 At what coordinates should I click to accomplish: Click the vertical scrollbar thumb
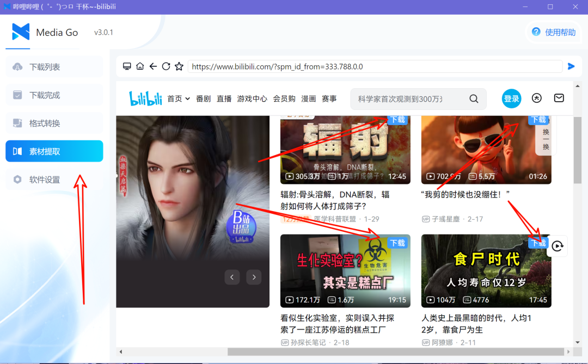coord(578,150)
